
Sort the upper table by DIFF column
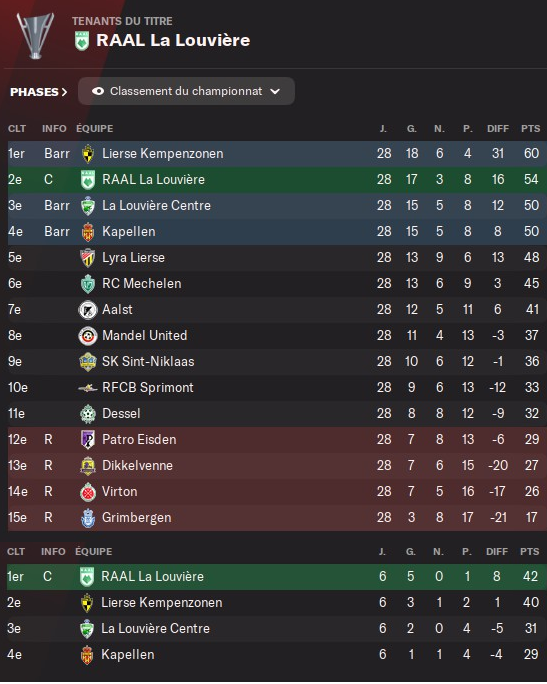[x=498, y=129]
